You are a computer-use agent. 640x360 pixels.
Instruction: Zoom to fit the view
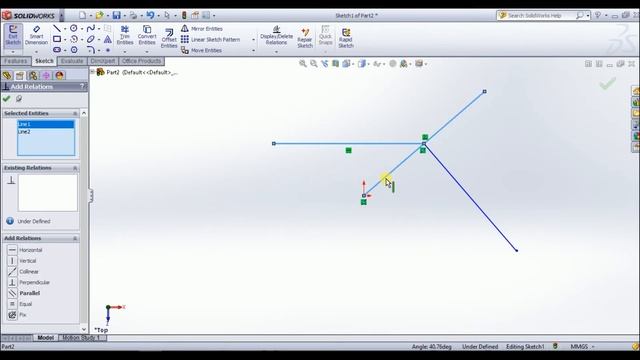302,64
